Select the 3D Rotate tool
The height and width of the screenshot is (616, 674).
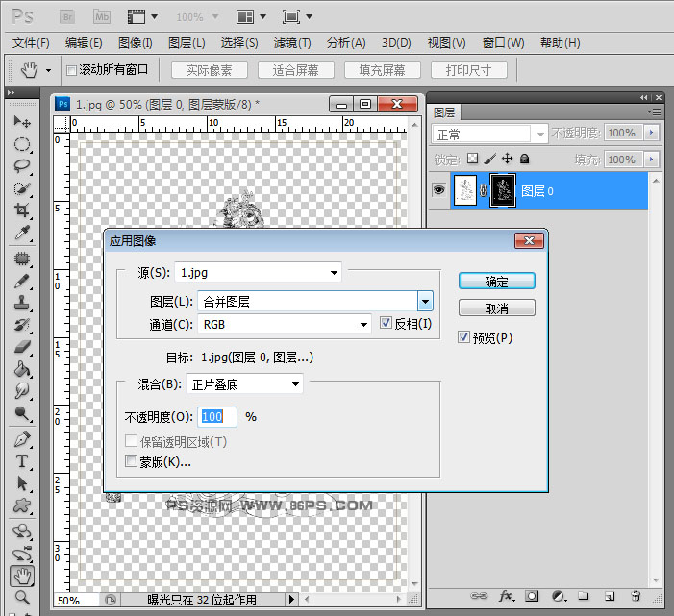(x=22, y=531)
